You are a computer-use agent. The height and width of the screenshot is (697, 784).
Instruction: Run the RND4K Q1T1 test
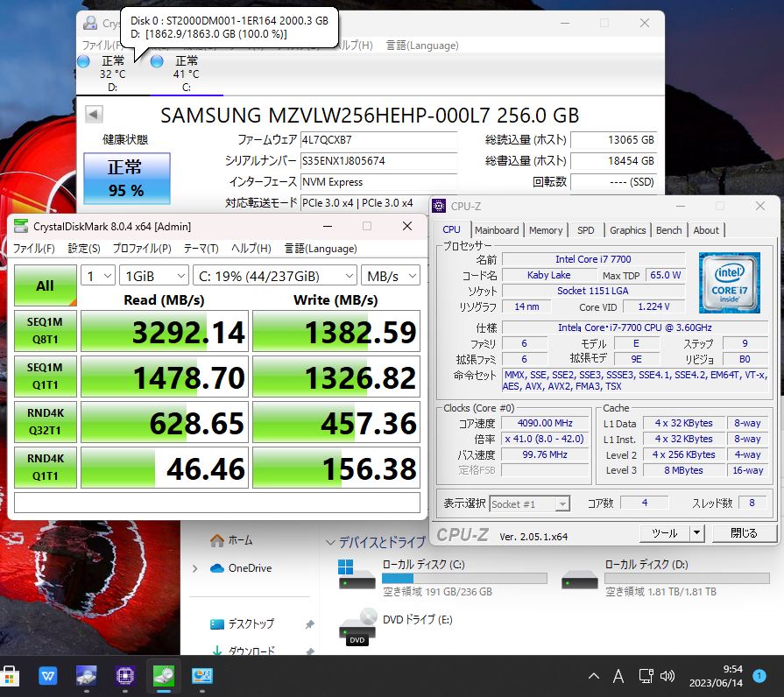[45, 468]
